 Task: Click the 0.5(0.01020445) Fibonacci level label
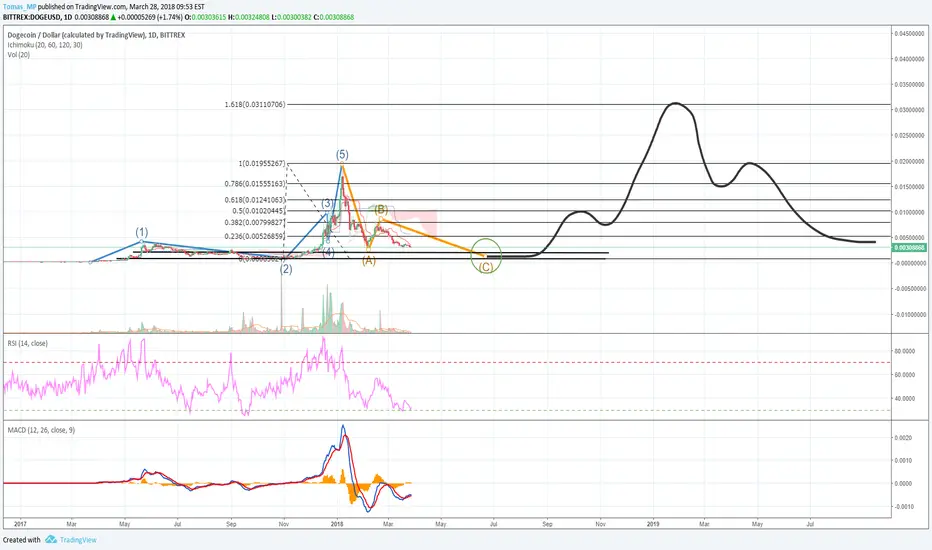259,210
